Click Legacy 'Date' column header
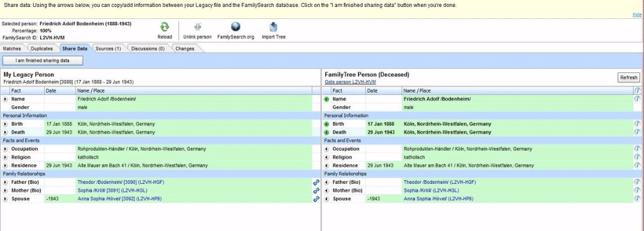Image resolution: width=644 pixels, height=231 pixels. (x=60, y=91)
